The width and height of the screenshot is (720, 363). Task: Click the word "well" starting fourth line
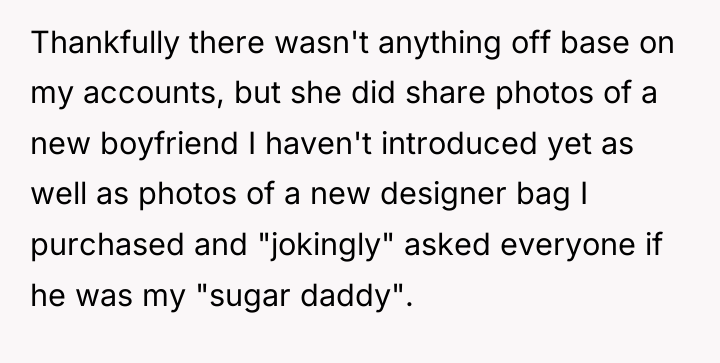58,193
